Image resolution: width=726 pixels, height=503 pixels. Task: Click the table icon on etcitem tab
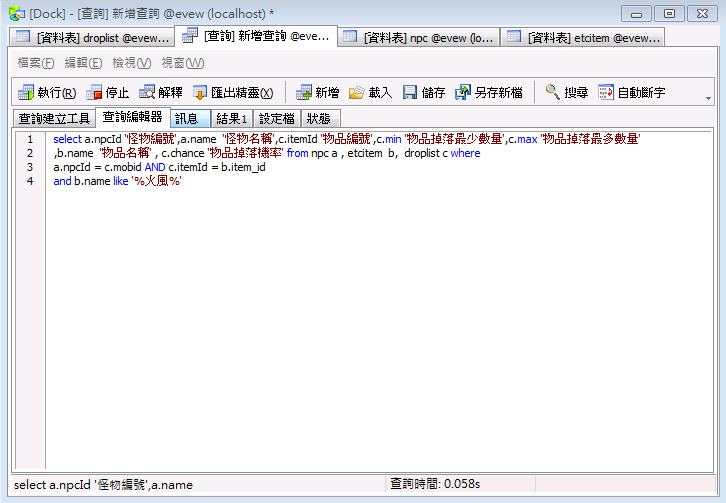click(513, 37)
